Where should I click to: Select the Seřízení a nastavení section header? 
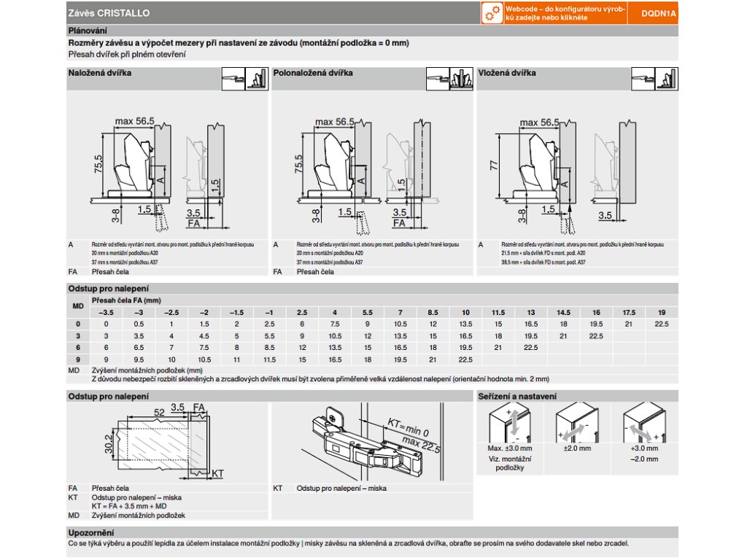[x=517, y=396]
